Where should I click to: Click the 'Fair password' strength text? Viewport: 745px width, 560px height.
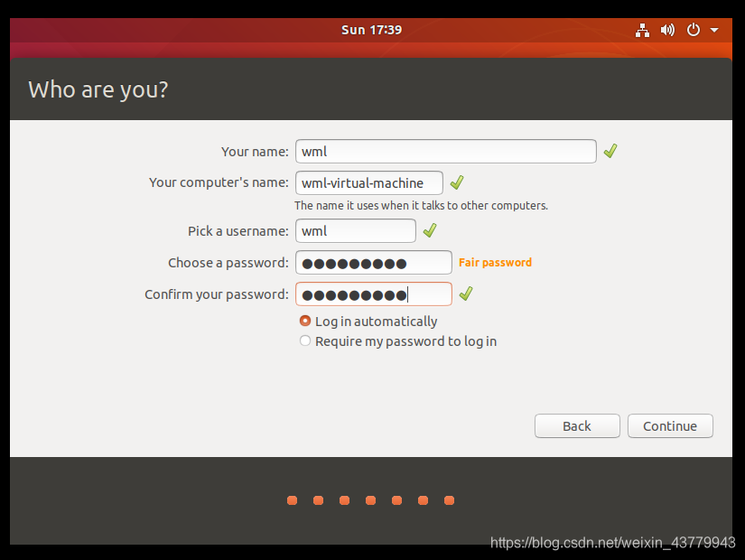495,263
